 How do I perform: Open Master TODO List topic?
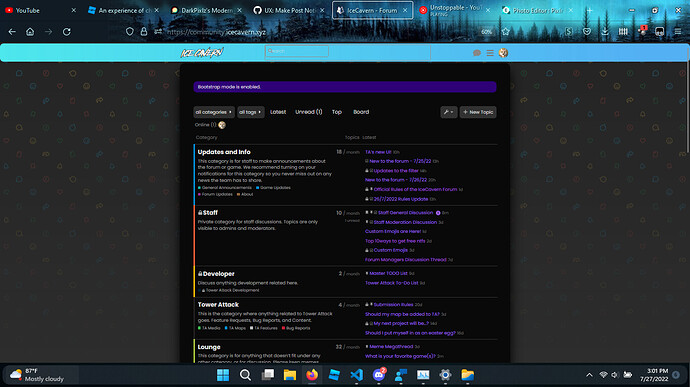(x=388, y=273)
